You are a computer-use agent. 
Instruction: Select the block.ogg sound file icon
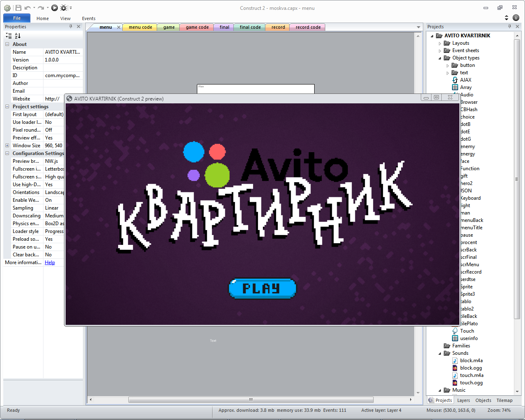pos(455,368)
